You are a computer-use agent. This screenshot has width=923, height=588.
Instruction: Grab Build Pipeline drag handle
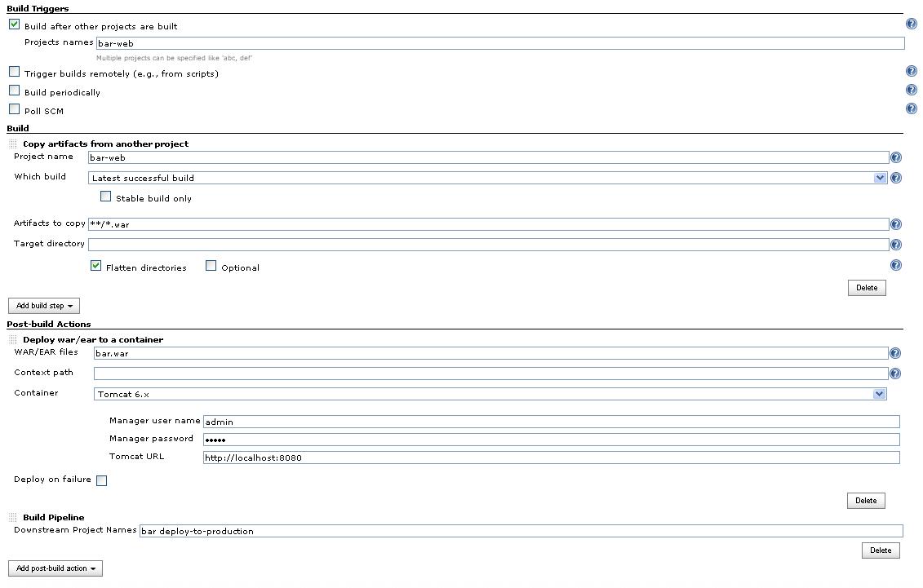[13, 517]
